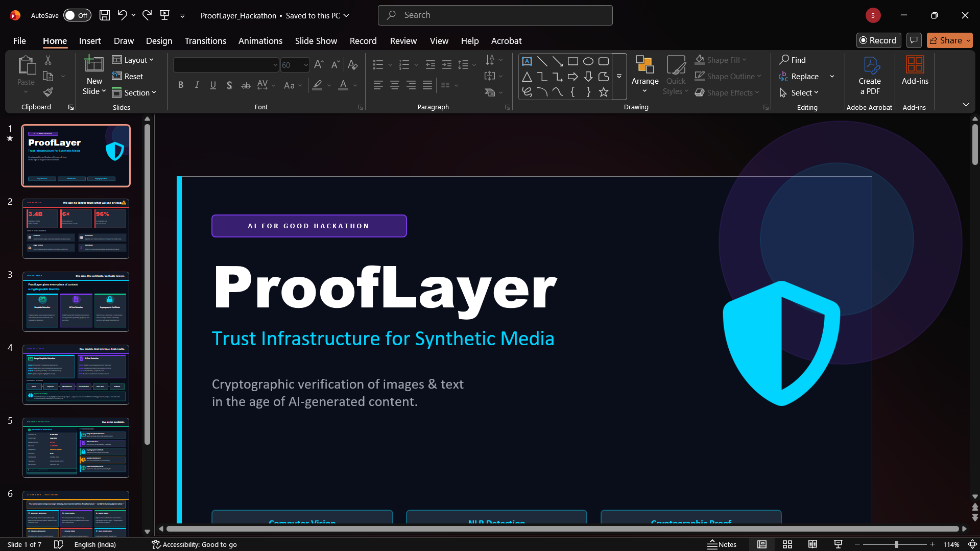Switch to Slide Sorter view
980x551 pixels.
[x=787, y=544]
